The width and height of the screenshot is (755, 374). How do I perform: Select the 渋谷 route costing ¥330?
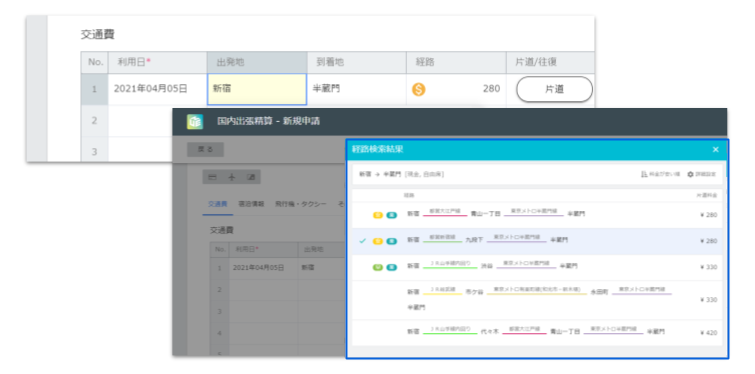[537, 267]
